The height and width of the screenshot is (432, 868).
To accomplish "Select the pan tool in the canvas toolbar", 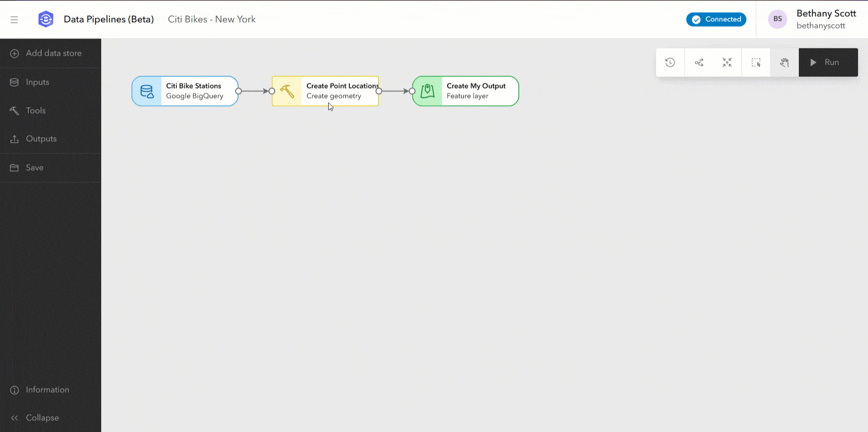I will (x=784, y=62).
